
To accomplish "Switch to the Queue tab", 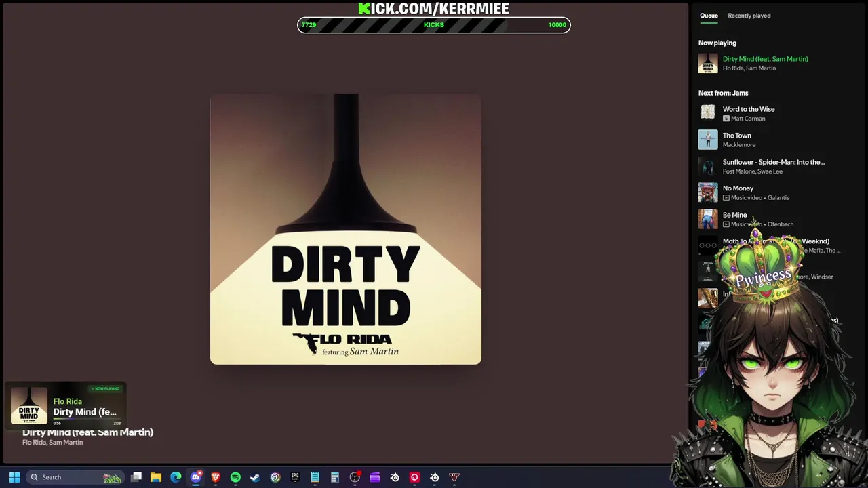I will click(709, 16).
